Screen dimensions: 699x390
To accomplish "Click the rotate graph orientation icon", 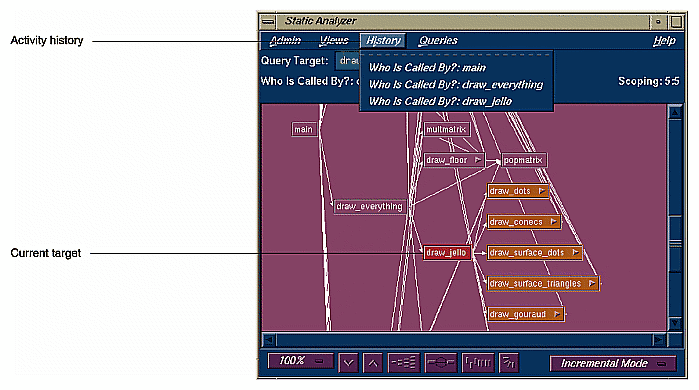I will [x=509, y=363].
